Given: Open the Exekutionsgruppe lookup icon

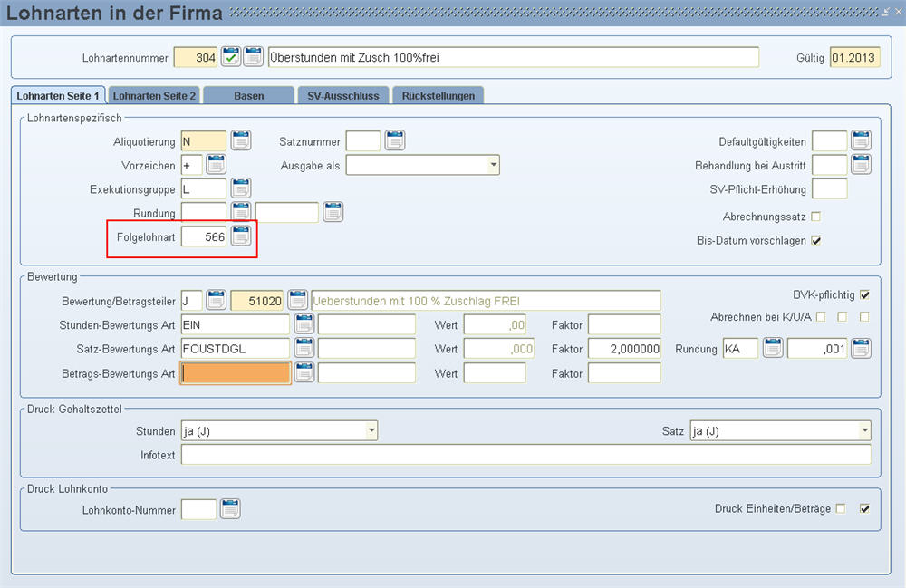Looking at the screenshot, I should click(241, 188).
